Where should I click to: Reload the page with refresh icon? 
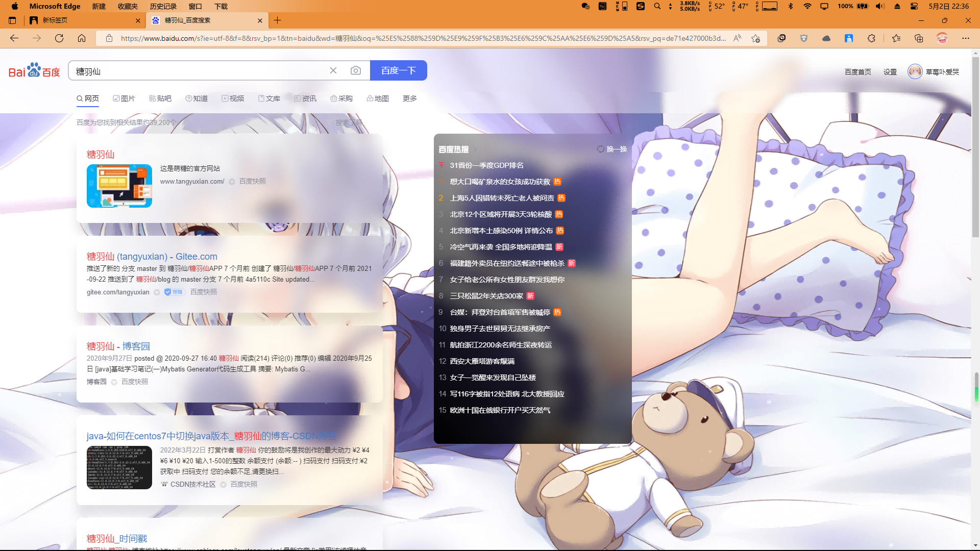(59, 38)
